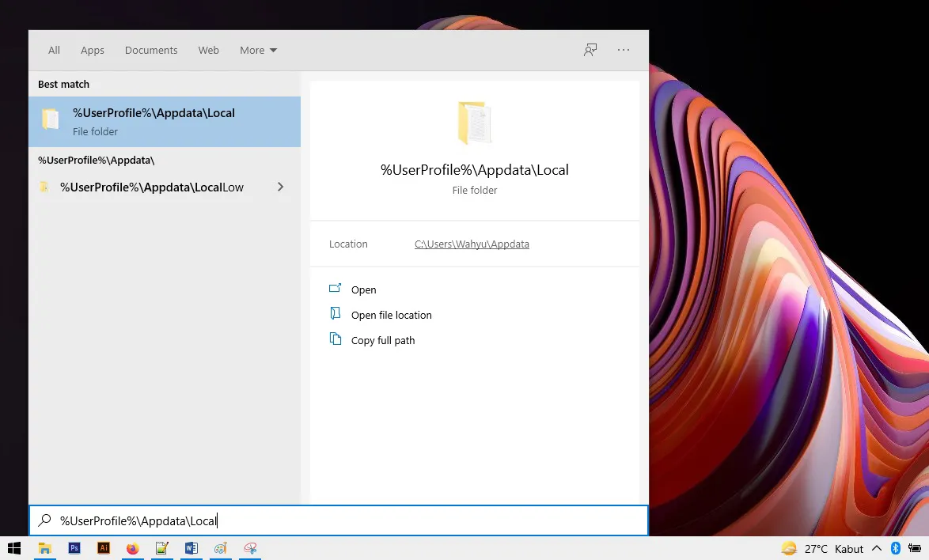The width and height of the screenshot is (929, 560).
Task: Switch to the Documents search tab
Action: [151, 50]
